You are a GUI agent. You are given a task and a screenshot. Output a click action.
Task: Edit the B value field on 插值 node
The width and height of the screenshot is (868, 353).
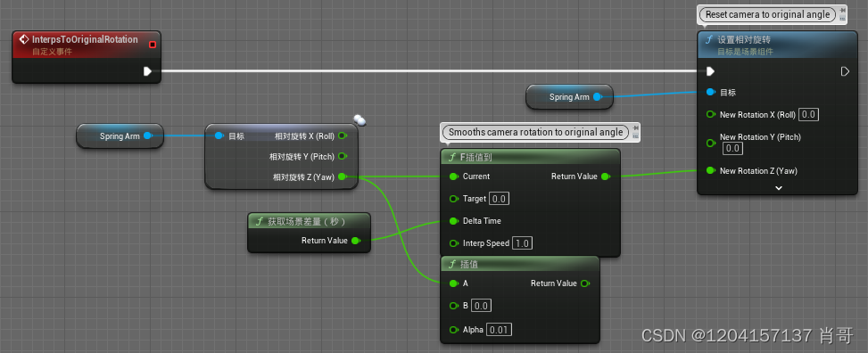point(481,306)
